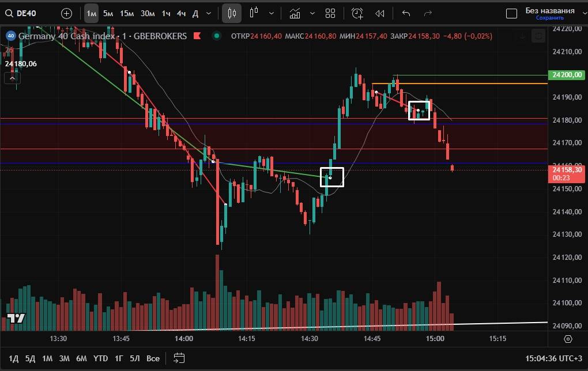Click the single-pane layout rectangle icon
The image size is (588, 371).
coord(511,14)
